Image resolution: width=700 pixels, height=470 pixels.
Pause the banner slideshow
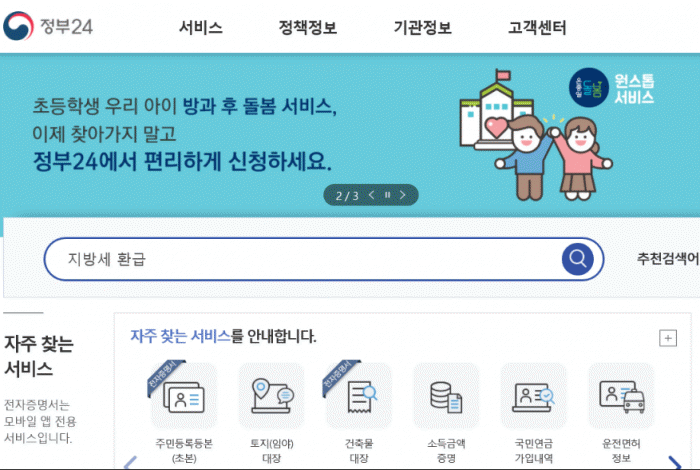click(x=388, y=195)
